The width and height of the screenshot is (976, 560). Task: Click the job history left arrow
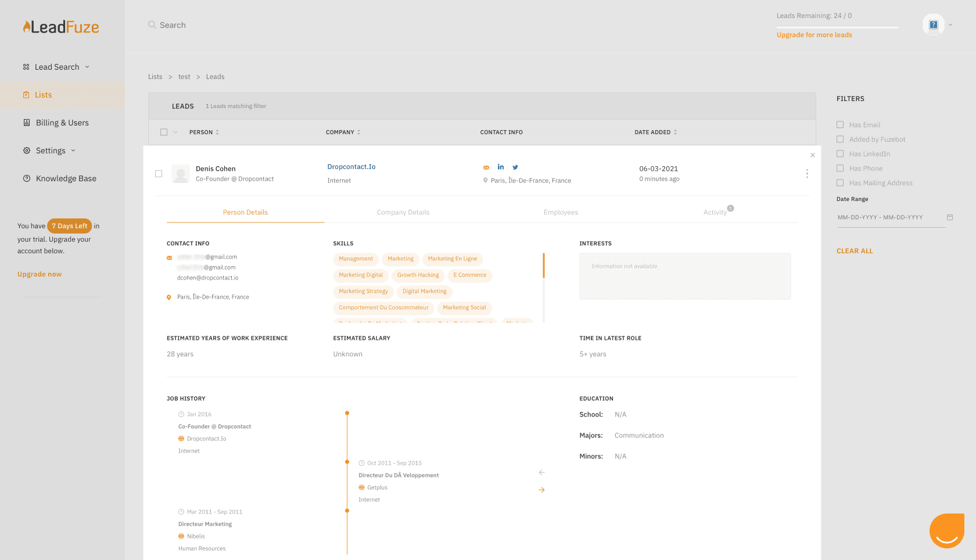coord(541,472)
